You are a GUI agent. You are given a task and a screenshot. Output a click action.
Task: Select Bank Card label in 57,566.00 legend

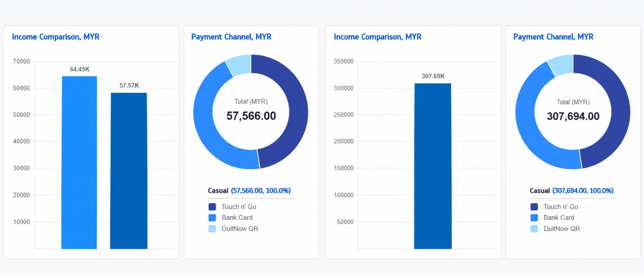coord(237,218)
